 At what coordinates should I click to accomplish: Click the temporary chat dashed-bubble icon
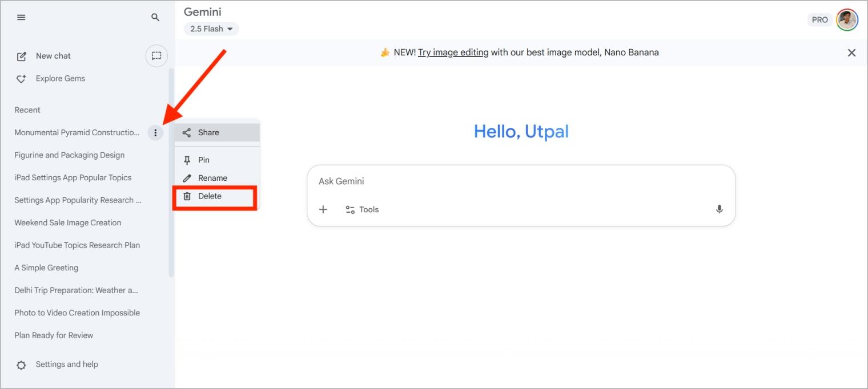pyautogui.click(x=156, y=56)
